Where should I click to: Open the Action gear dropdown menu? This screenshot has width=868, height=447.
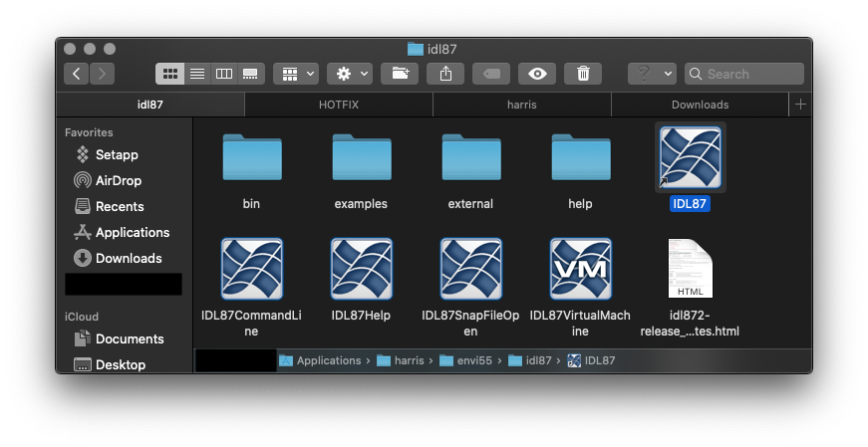pyautogui.click(x=350, y=74)
